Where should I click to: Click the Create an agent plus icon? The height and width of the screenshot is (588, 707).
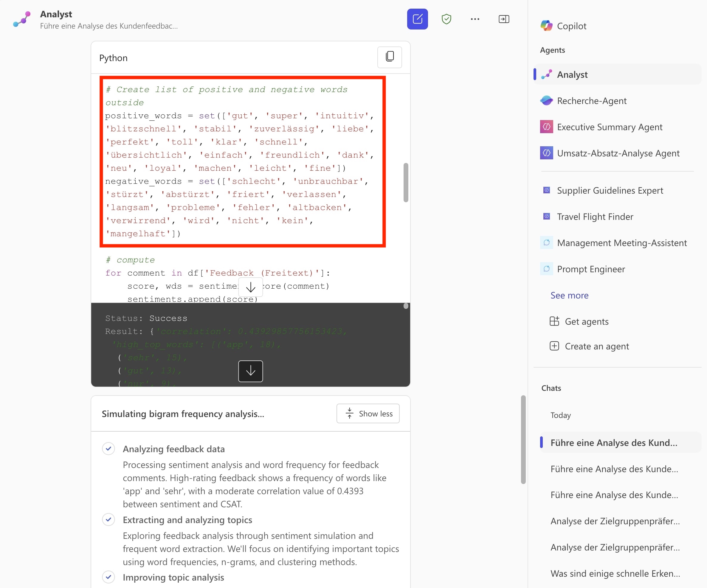tap(554, 346)
